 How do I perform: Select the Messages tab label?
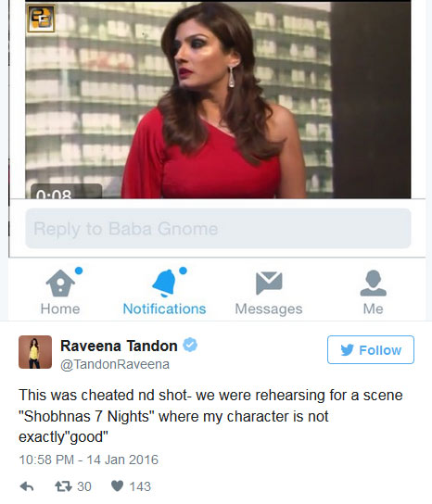click(269, 309)
